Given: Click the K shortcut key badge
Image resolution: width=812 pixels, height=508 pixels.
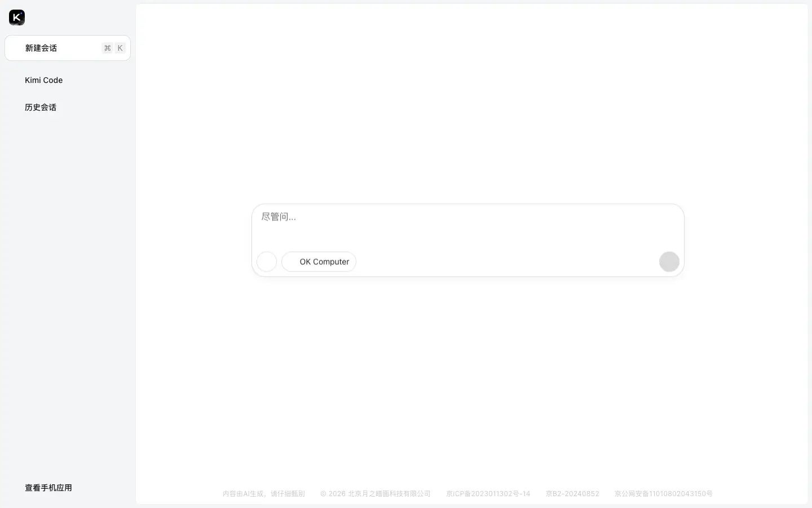Looking at the screenshot, I should (x=120, y=49).
